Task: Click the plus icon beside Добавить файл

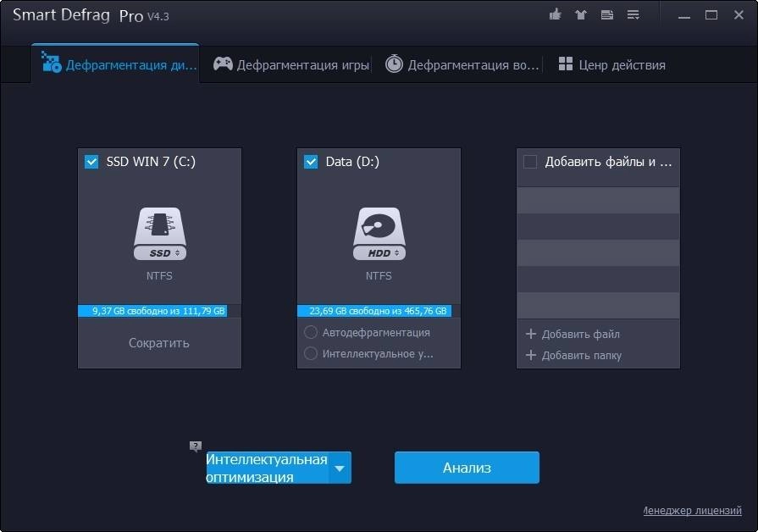Action: [531, 334]
